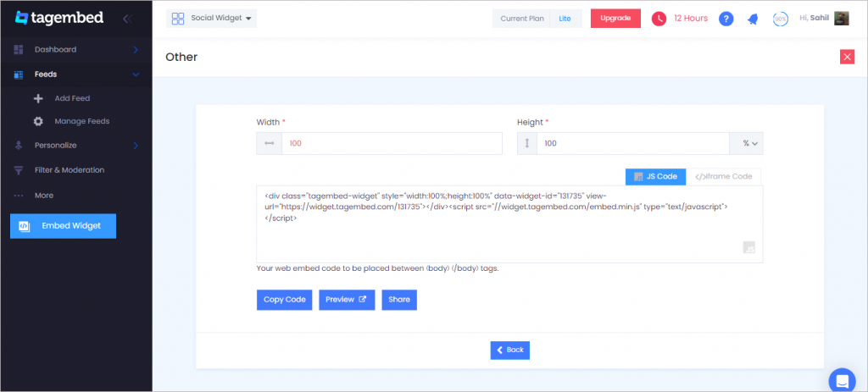This screenshot has width=868, height=392.
Task: Open the Social Widget dropdown
Action: (211, 19)
